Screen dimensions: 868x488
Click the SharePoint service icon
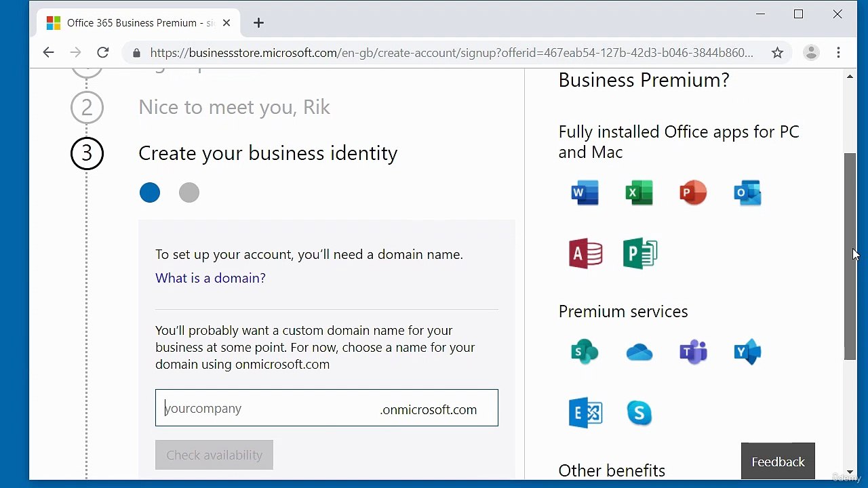585,352
